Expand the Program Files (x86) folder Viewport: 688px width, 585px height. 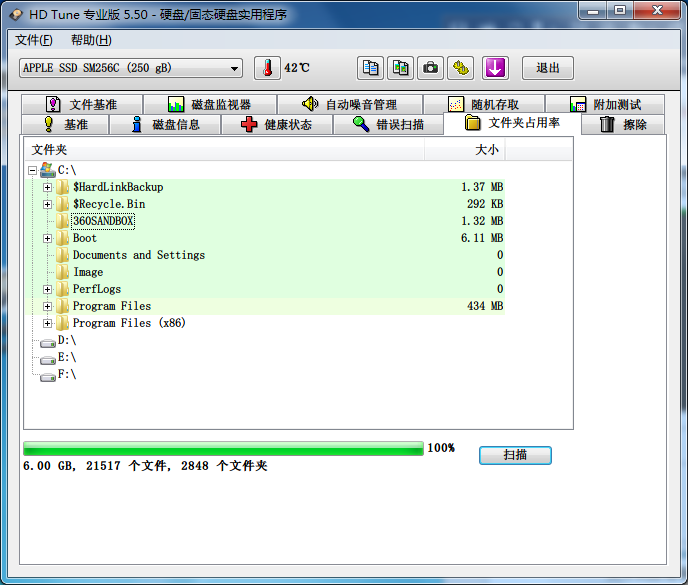[47, 323]
